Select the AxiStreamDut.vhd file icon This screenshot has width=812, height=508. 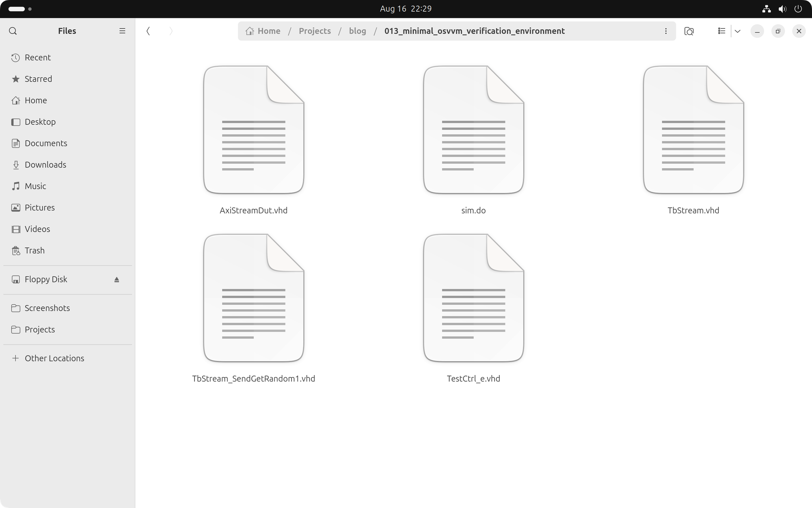click(x=254, y=130)
